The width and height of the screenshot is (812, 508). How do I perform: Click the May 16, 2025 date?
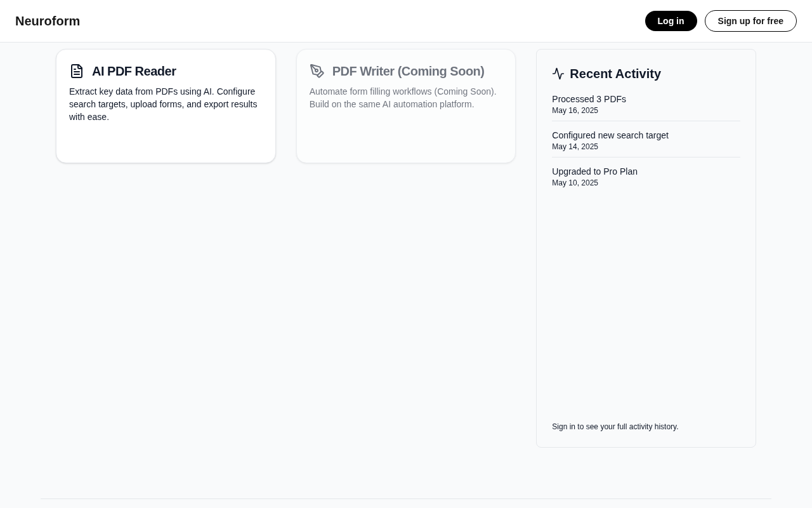(575, 110)
